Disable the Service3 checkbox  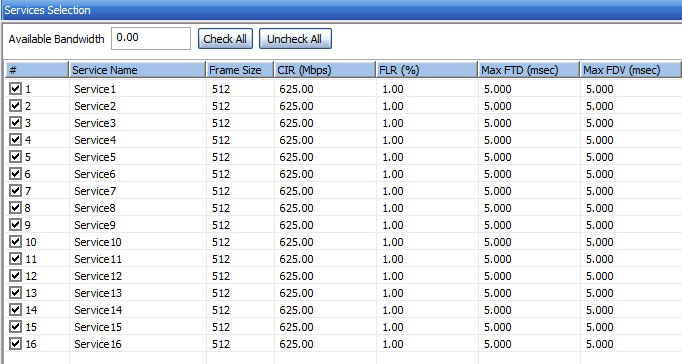tap(15, 123)
